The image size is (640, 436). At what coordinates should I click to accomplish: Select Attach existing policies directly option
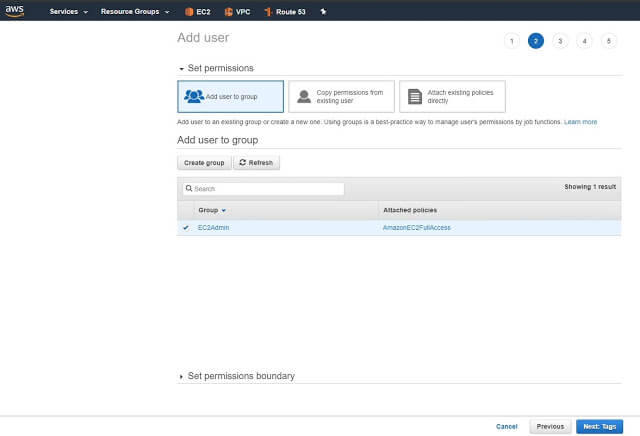[x=452, y=96]
